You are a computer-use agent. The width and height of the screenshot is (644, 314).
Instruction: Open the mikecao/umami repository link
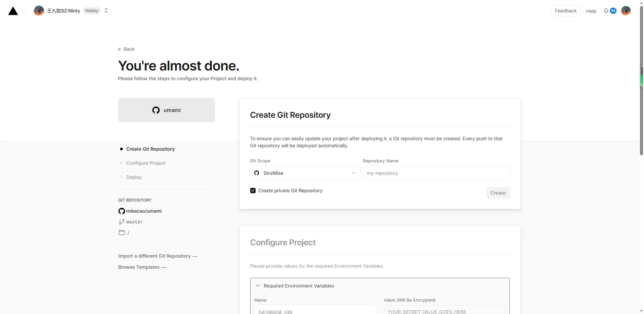pyautogui.click(x=144, y=211)
